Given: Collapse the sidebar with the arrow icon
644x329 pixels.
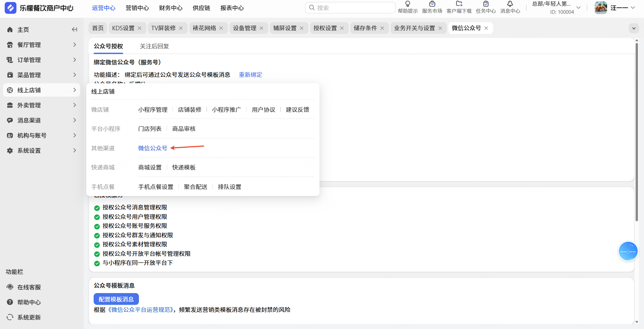Looking at the screenshot, I should (75, 30).
